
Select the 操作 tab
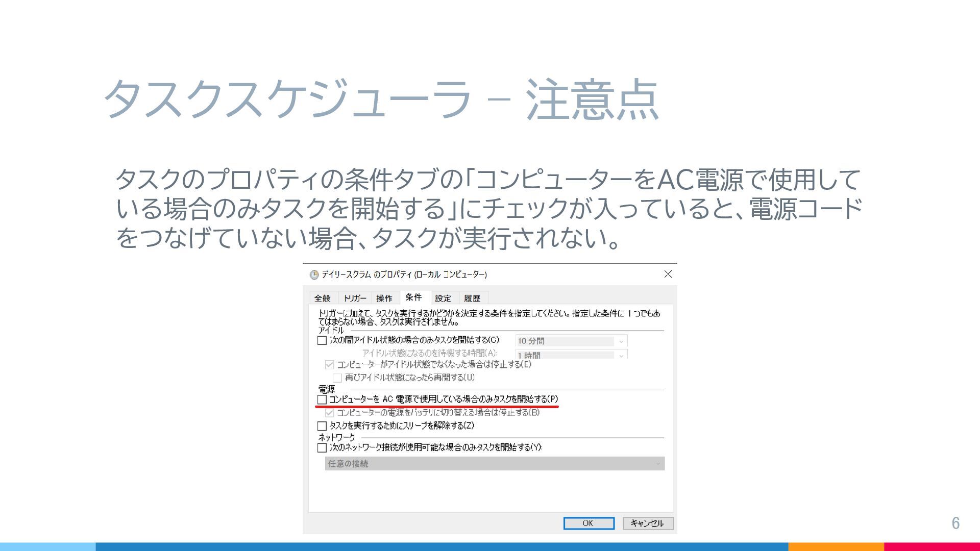coord(384,298)
